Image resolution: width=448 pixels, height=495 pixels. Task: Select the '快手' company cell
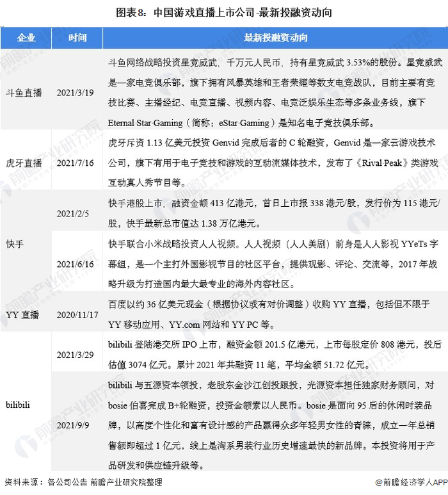(15, 244)
